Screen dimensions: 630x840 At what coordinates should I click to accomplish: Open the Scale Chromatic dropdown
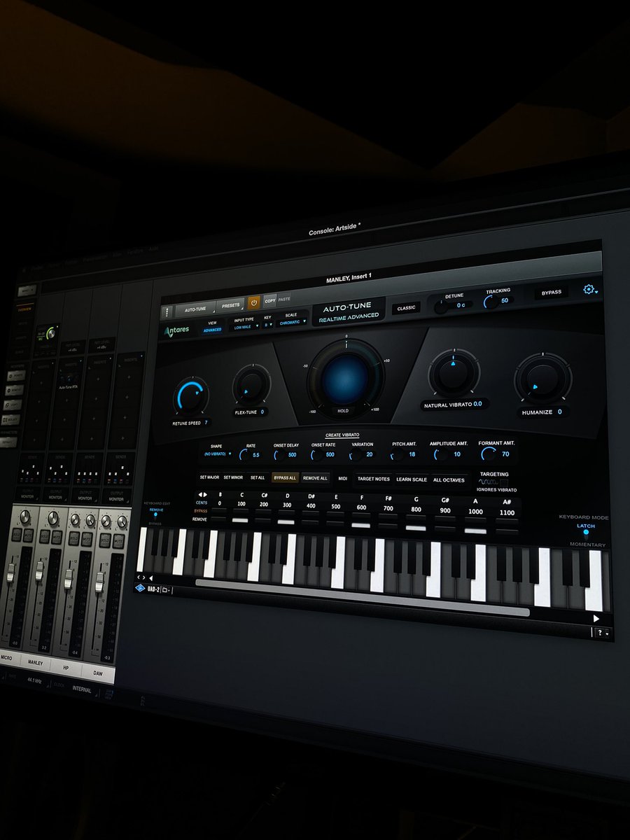click(x=292, y=323)
